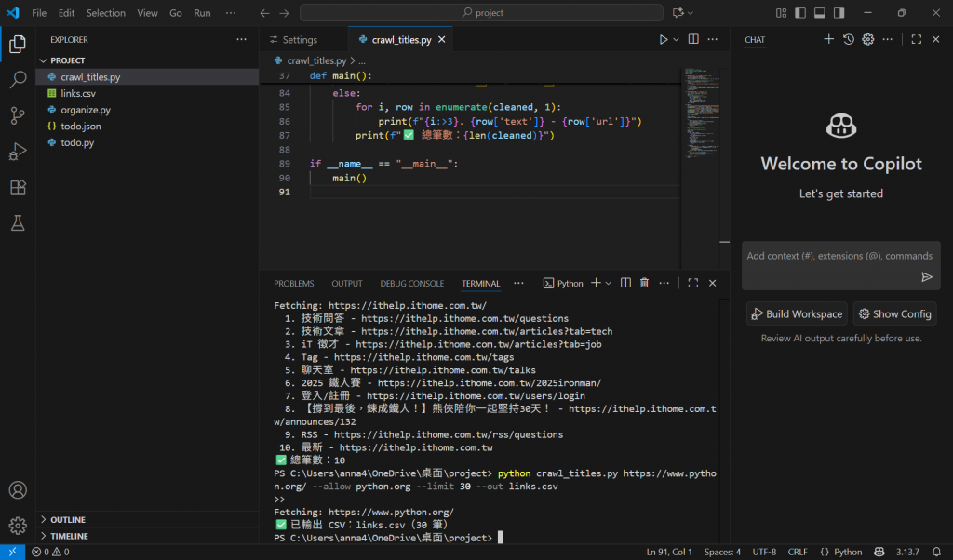Click the Run Python File play button
953x560 pixels.
pos(664,40)
